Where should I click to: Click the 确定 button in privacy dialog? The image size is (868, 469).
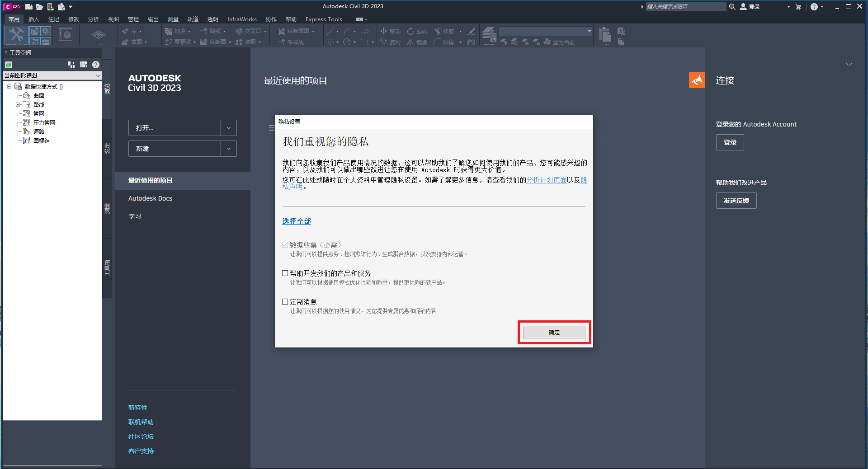tap(554, 333)
